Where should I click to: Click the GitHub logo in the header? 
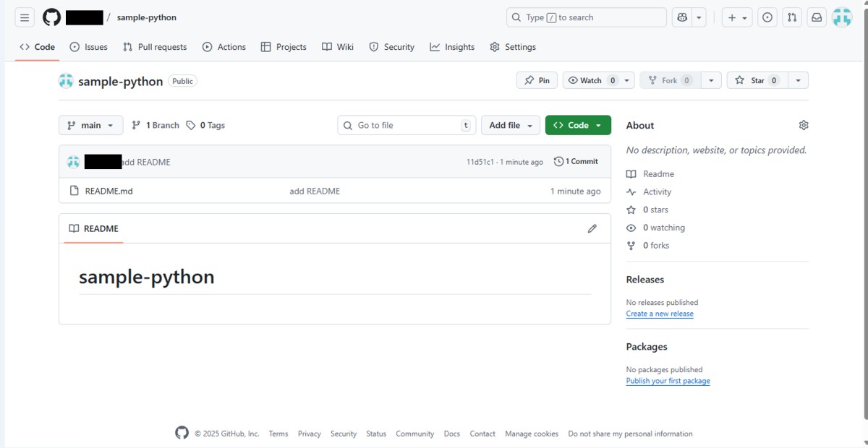(51, 17)
